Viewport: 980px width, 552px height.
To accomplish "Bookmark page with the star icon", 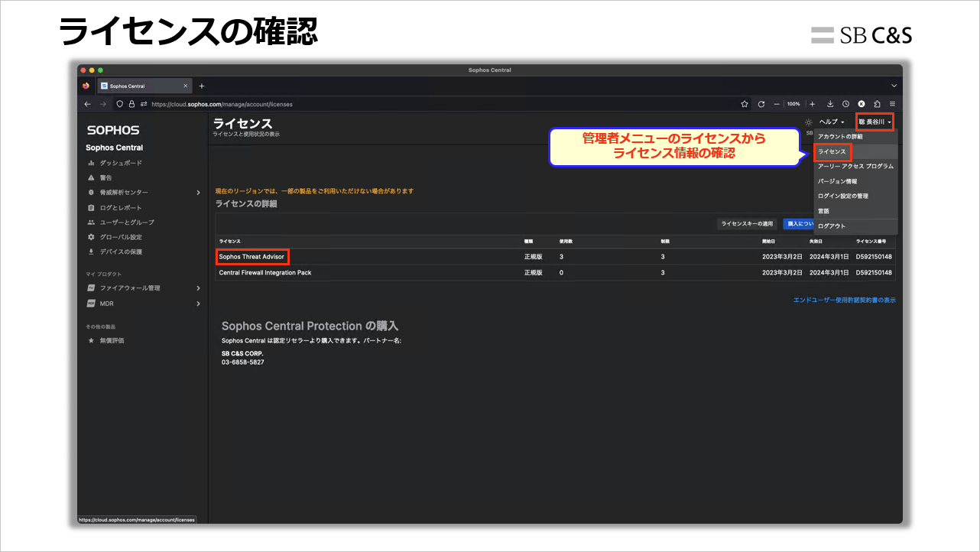I will click(745, 104).
